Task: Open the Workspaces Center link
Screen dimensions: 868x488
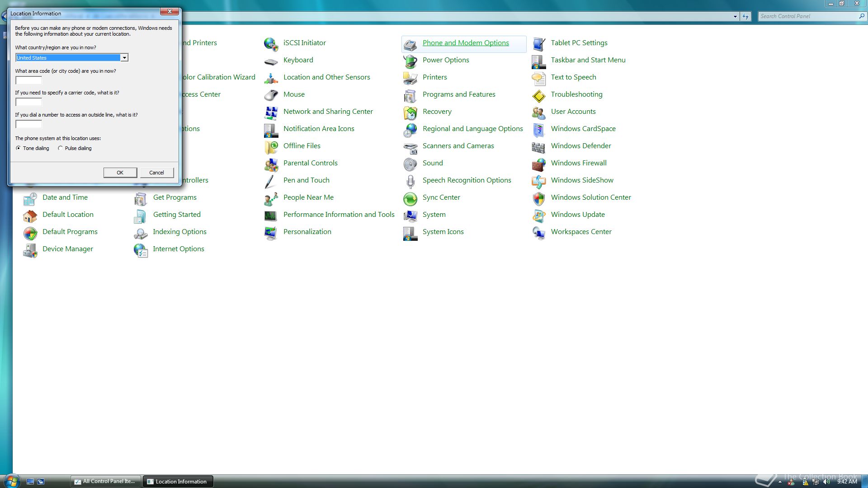Action: click(x=581, y=232)
